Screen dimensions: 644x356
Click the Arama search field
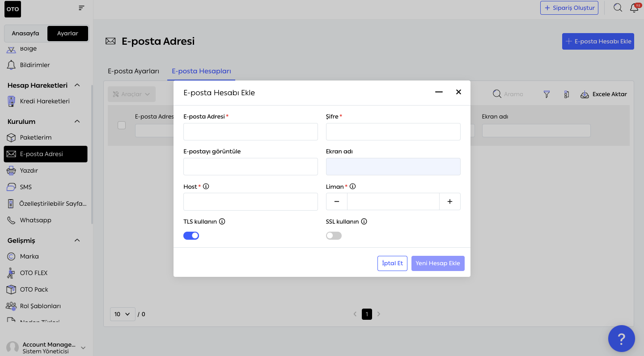(513, 94)
